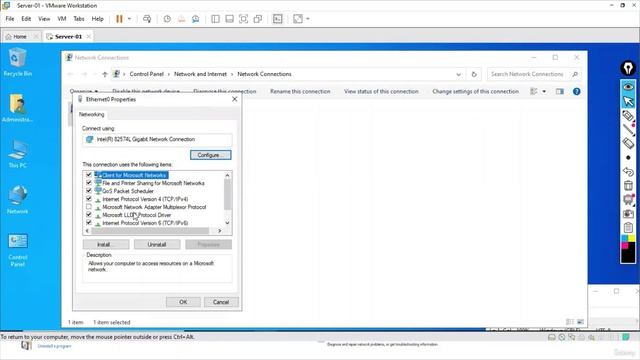Screen dimensions: 640x360
Task: Open the console view icon
Action: click(x=278, y=19)
